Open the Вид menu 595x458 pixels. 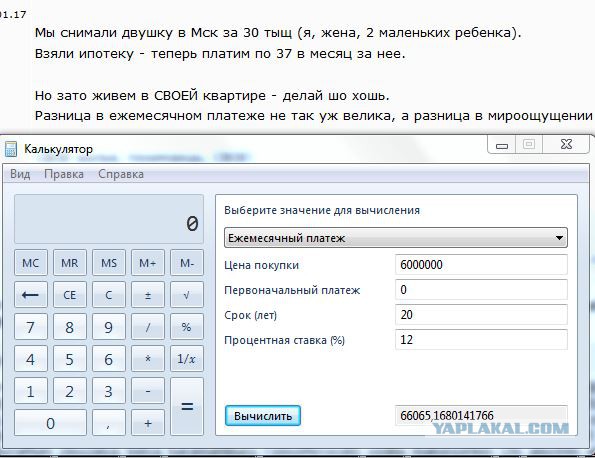(x=20, y=174)
